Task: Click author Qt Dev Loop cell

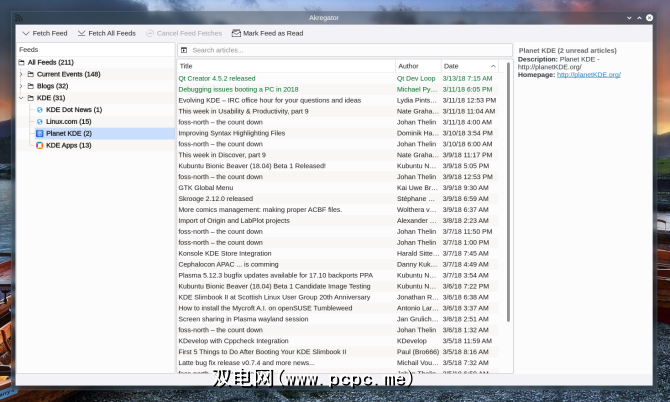Action: click(x=416, y=79)
